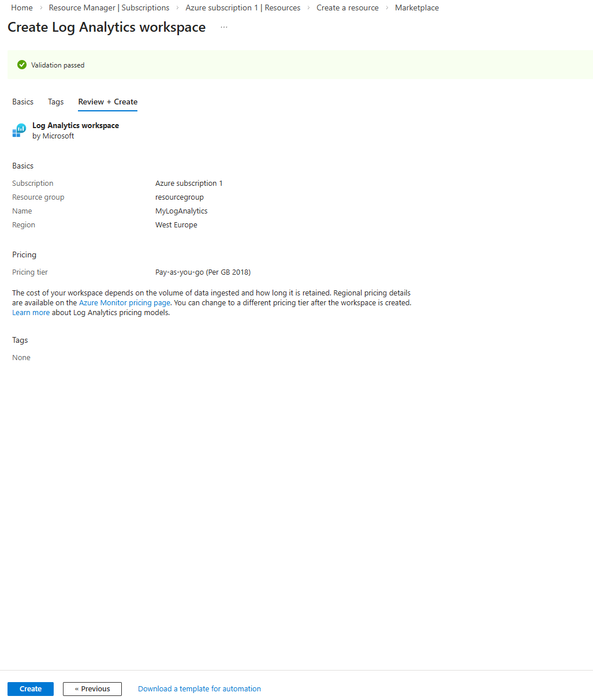Screen dimensions: 593x700
Task: Open Resource Manager Subscriptions breadcrumb
Action: tap(109, 8)
